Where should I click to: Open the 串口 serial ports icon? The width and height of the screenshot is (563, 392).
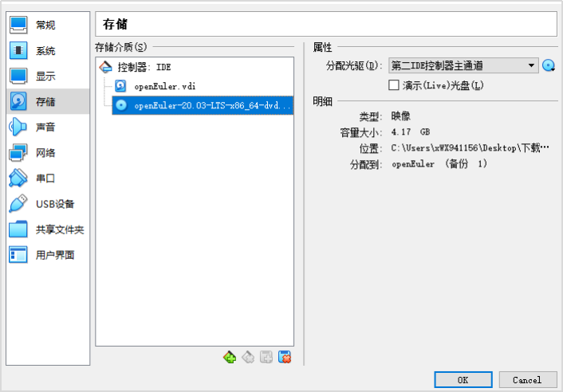click(x=18, y=178)
